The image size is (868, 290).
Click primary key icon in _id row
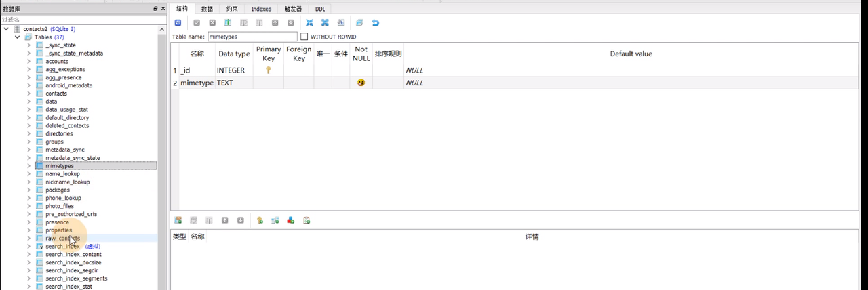coord(268,70)
